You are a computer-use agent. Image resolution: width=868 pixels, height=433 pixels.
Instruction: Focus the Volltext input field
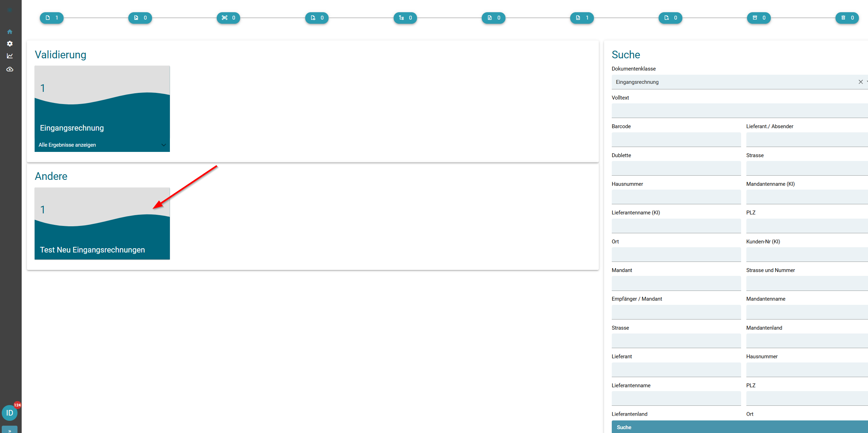point(740,111)
